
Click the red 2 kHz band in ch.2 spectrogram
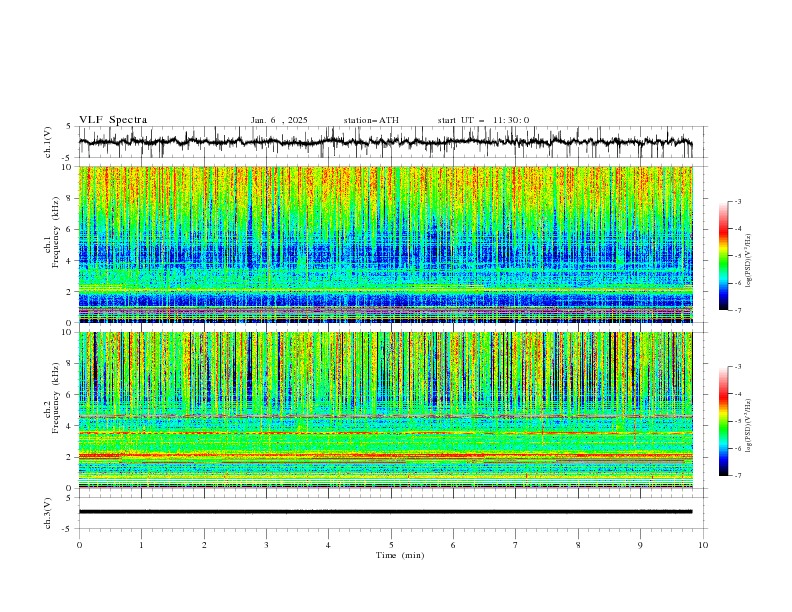click(x=385, y=455)
